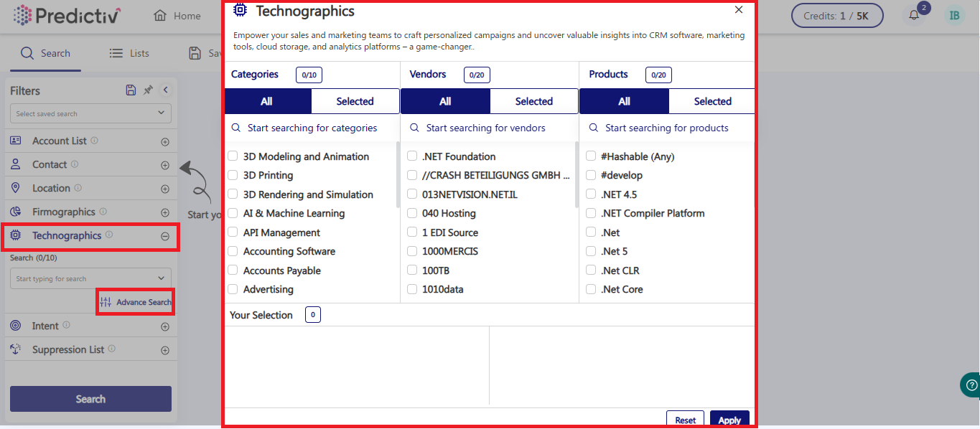This screenshot has width=980, height=429.
Task: Check the .NET Foundation vendor
Action: [412, 156]
